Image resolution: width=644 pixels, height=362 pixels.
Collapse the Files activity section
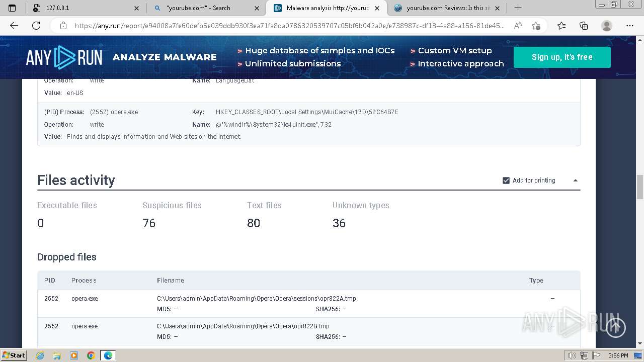(576, 180)
